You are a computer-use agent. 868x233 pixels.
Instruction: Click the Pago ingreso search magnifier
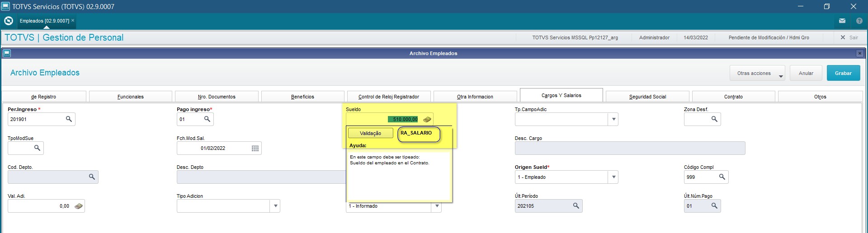[207, 119]
